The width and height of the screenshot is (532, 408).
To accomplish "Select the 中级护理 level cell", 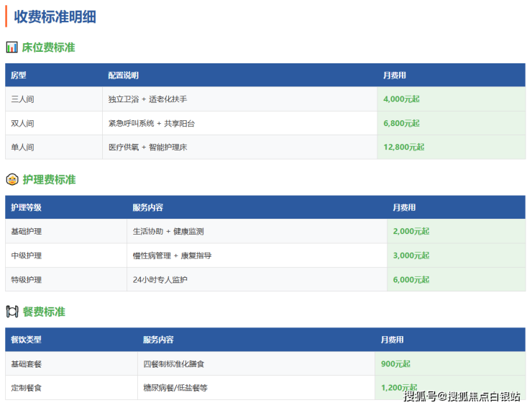I will point(66,255).
